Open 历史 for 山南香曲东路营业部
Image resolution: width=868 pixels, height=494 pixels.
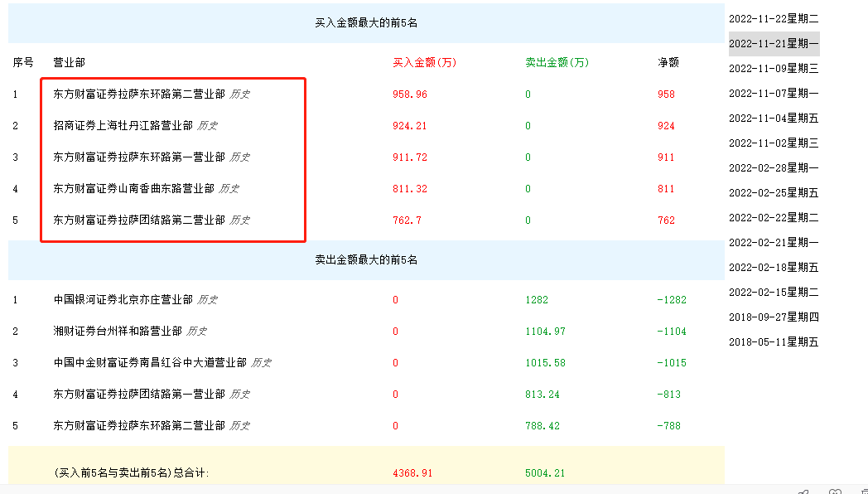[x=229, y=189]
